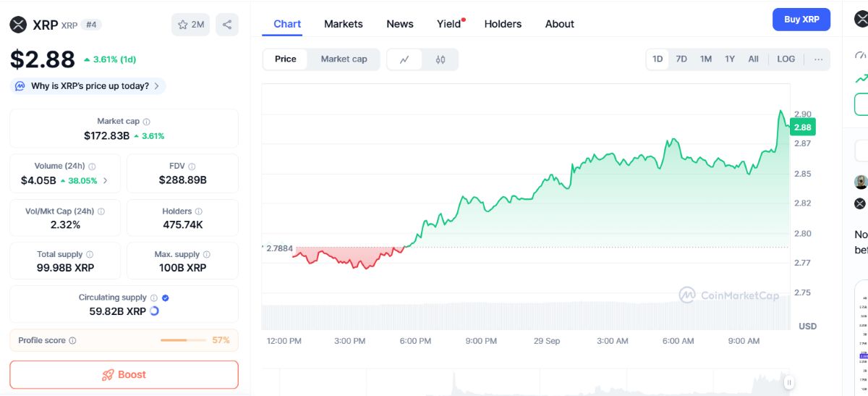Click the USD currency axis label
Screen dimensions: 868x396
pos(807,327)
